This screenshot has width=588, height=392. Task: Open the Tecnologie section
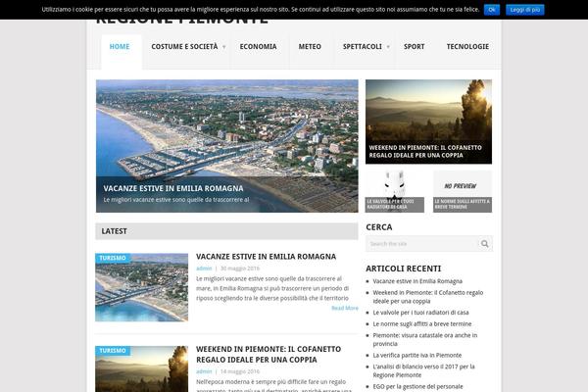click(467, 47)
